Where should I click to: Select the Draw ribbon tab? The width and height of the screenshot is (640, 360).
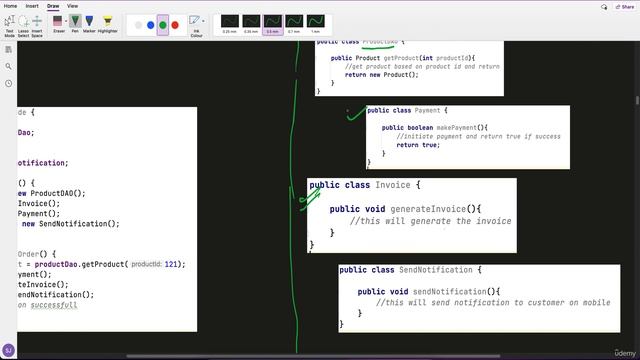tap(53, 6)
